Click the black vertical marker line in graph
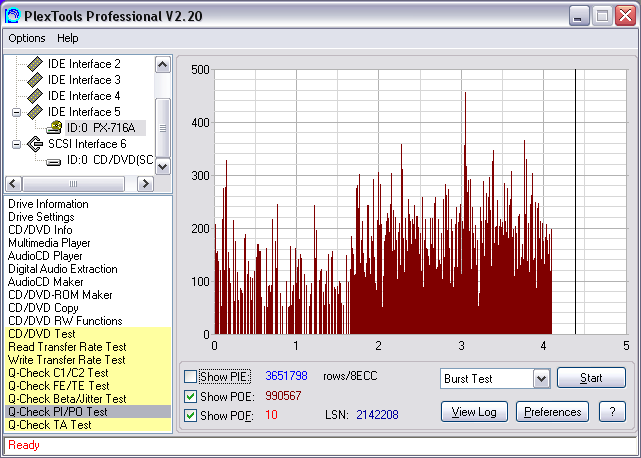 [576, 202]
